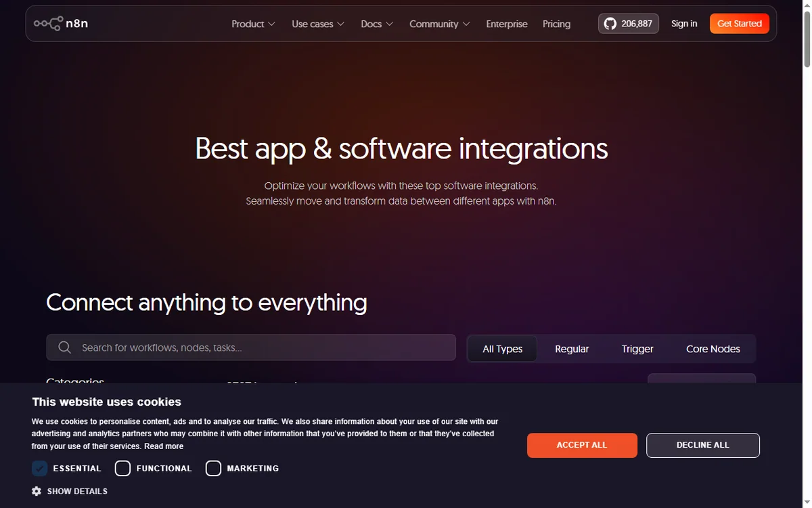Focus the workflows search field
Image resolution: width=812 pixels, height=508 pixels.
pyautogui.click(x=251, y=347)
